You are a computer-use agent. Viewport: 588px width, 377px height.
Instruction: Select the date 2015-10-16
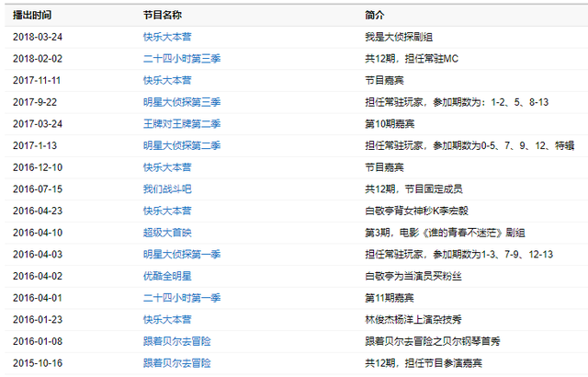[38, 363]
